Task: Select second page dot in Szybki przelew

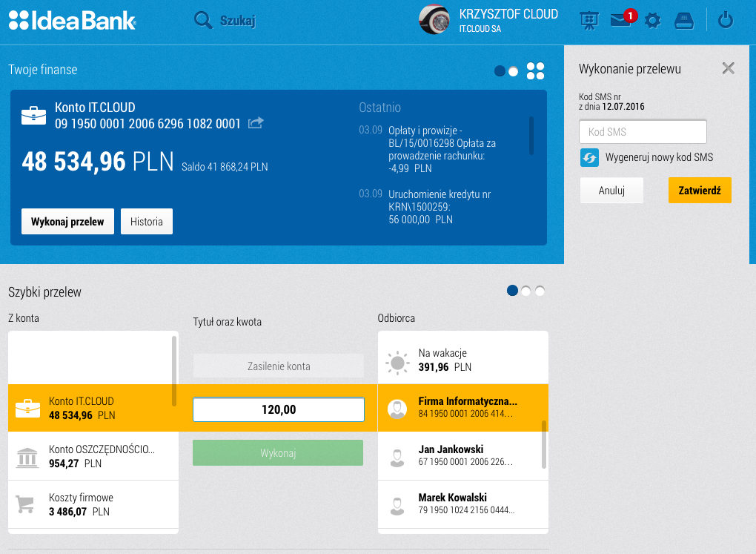Action: 526,291
